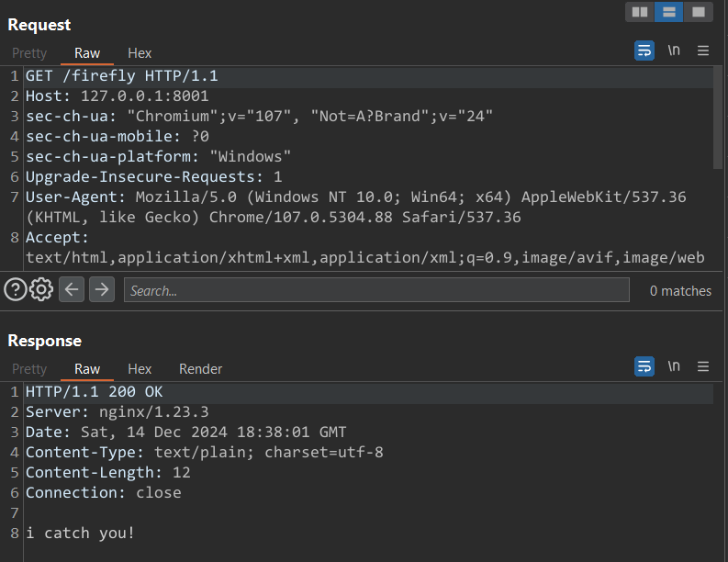Click the Request panel vertical scrollbar
The image size is (728, 562).
pyautogui.click(x=718, y=119)
